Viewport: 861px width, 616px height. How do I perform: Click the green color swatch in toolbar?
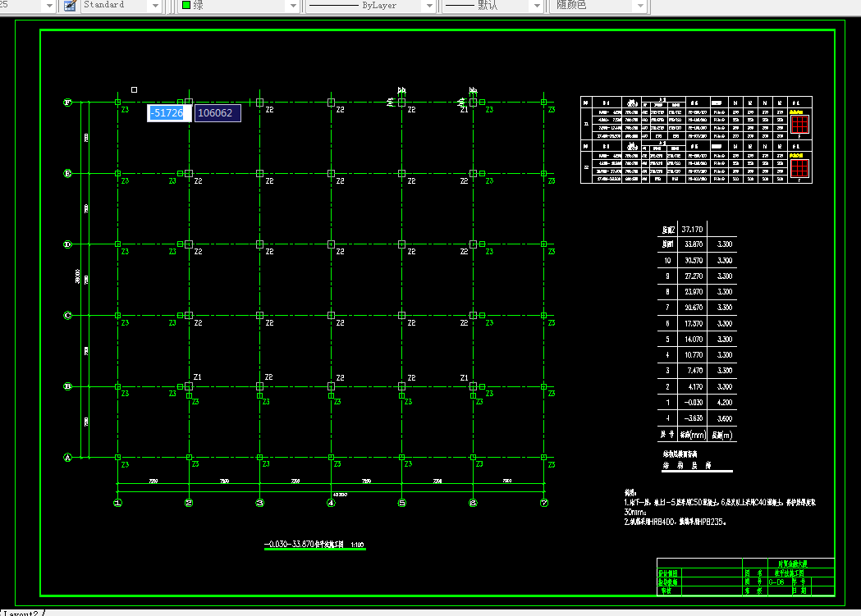tap(186, 5)
